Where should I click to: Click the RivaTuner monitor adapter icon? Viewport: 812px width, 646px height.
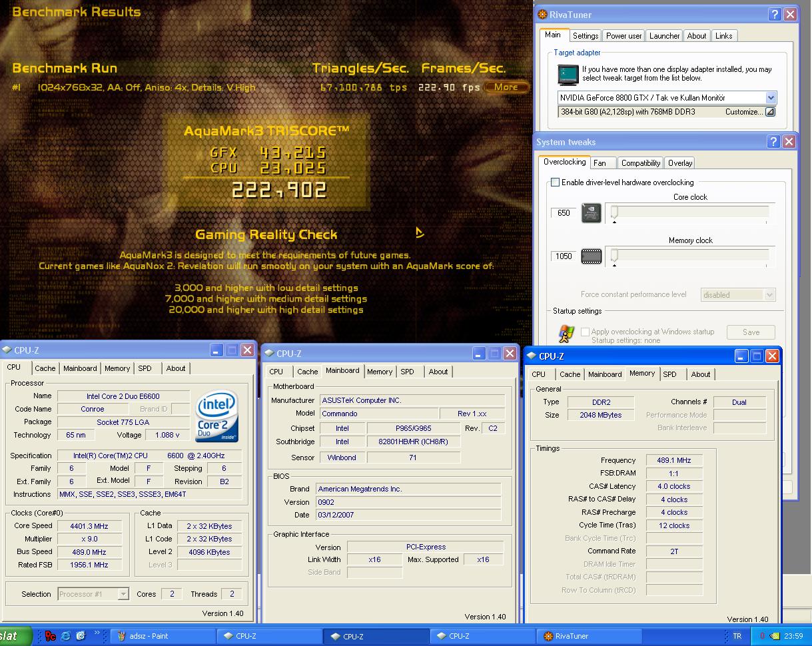tap(568, 74)
